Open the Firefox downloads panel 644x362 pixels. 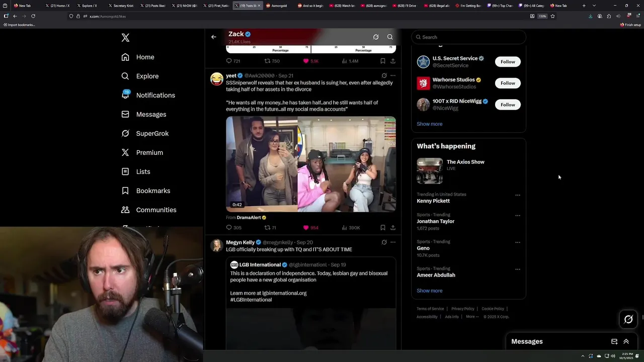(x=590, y=16)
